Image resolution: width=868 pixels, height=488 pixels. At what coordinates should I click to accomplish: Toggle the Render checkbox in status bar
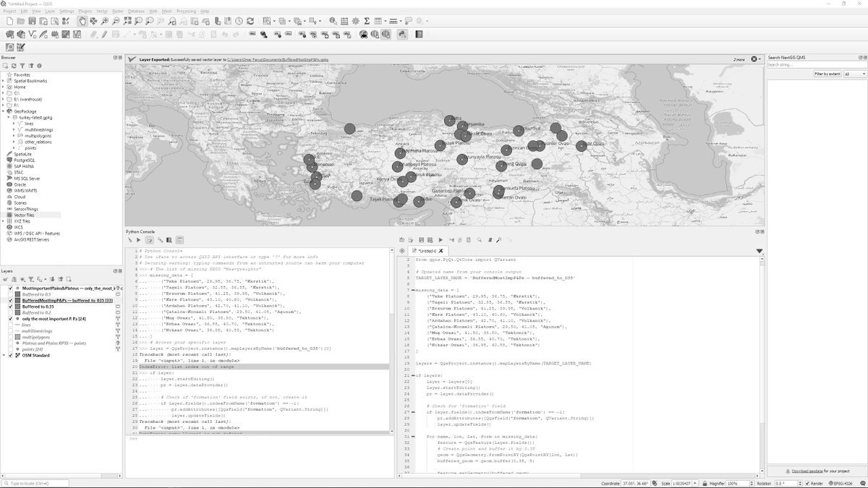coord(807,483)
